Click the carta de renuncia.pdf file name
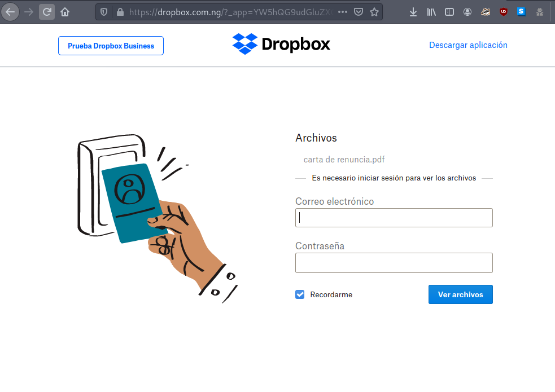 tap(344, 160)
